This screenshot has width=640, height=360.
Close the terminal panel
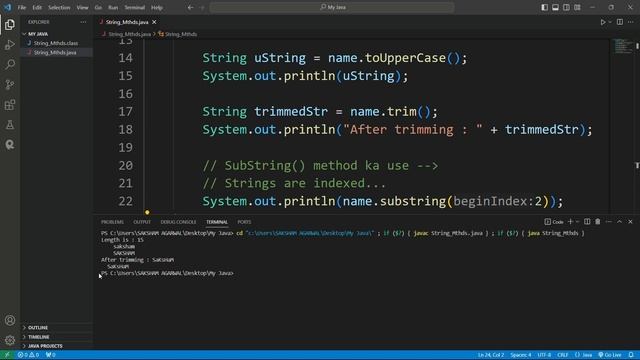pyautogui.click(x=630, y=222)
